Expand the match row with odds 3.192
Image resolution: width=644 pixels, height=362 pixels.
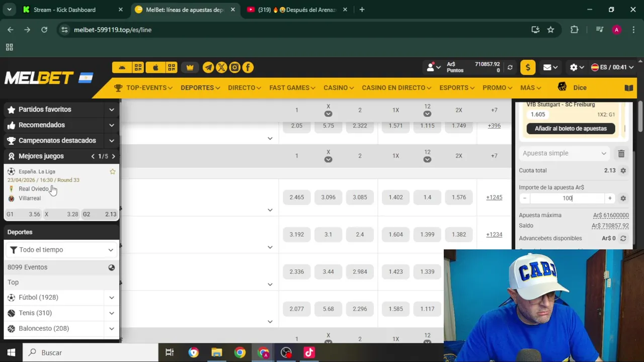[270, 247]
